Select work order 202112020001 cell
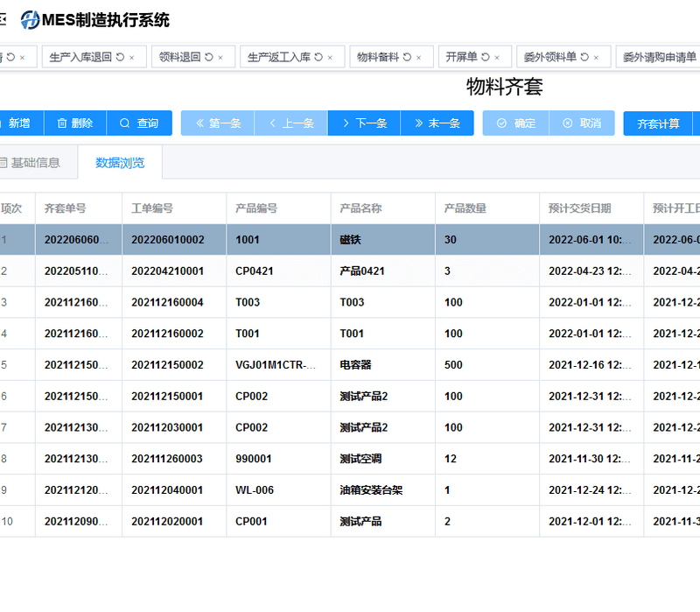700x612 pixels. coord(174,521)
